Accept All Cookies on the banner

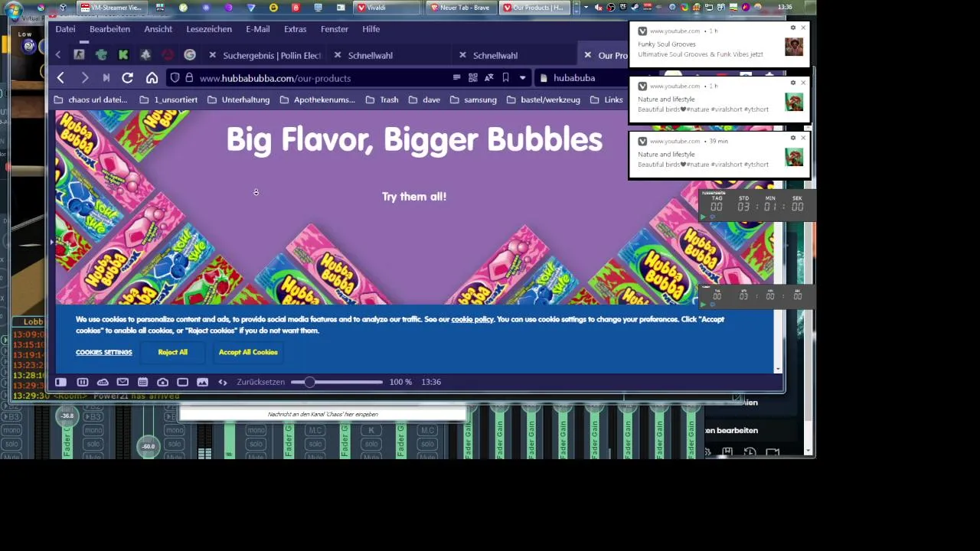248,352
